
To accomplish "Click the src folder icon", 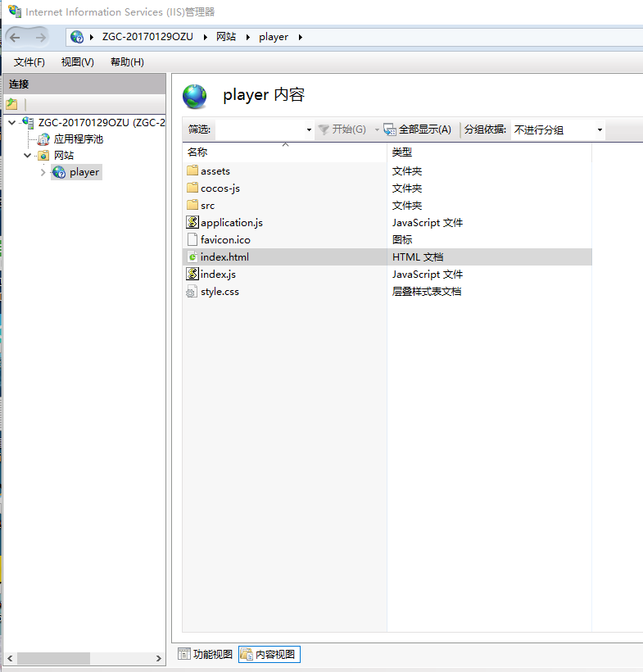I will point(192,205).
